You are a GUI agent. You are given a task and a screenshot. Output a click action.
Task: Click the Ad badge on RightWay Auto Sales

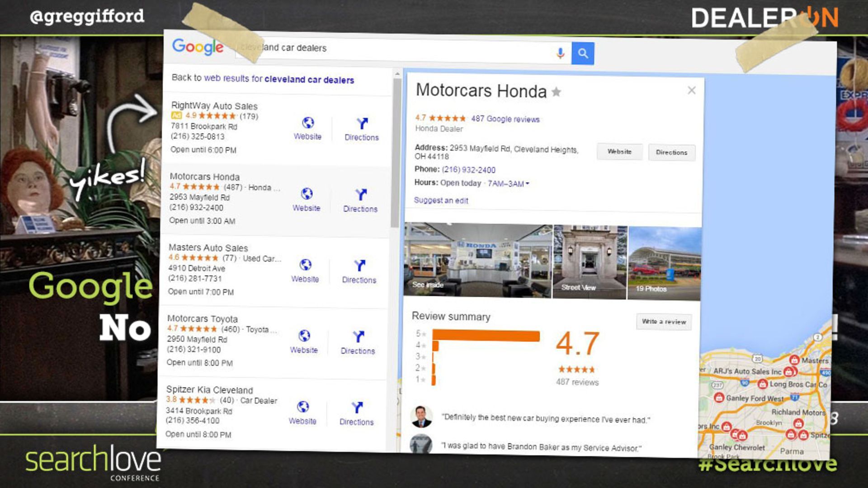click(x=176, y=116)
